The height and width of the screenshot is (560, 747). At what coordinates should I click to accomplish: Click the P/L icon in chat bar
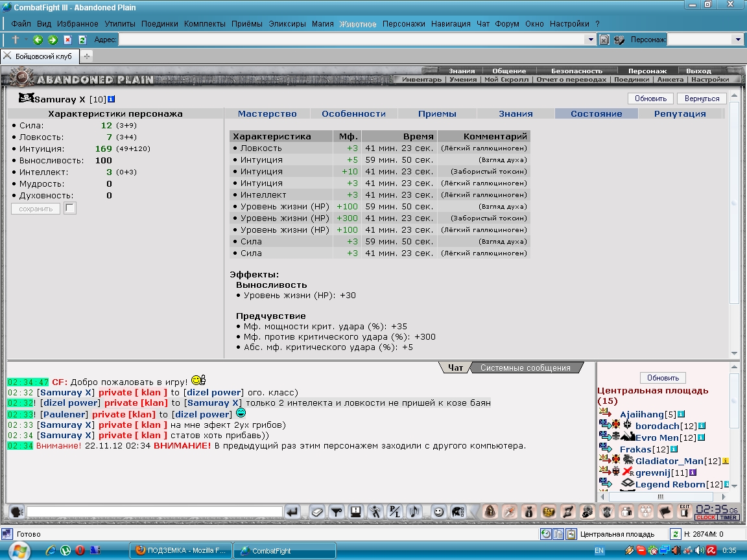click(395, 512)
